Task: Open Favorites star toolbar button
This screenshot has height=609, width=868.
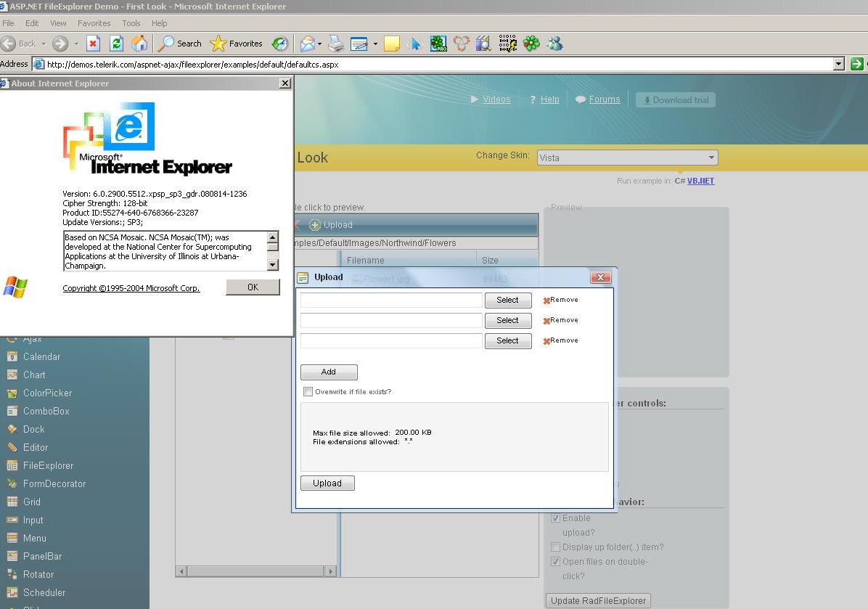Action: click(237, 43)
